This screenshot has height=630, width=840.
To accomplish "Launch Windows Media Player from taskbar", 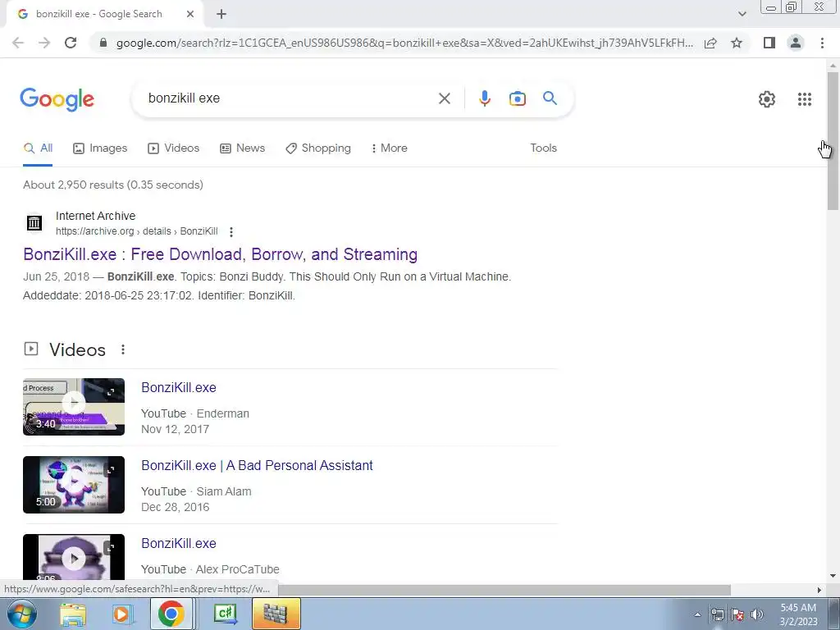I will click(x=121, y=614).
